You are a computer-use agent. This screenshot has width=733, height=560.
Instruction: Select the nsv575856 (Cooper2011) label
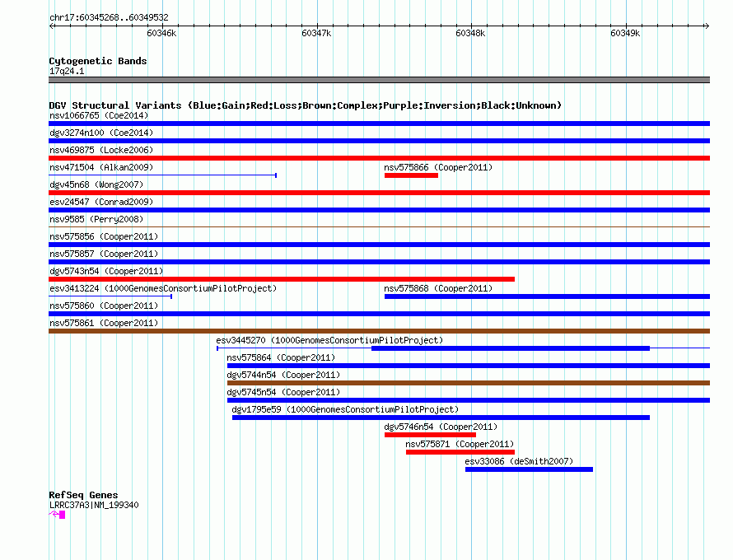tap(104, 236)
